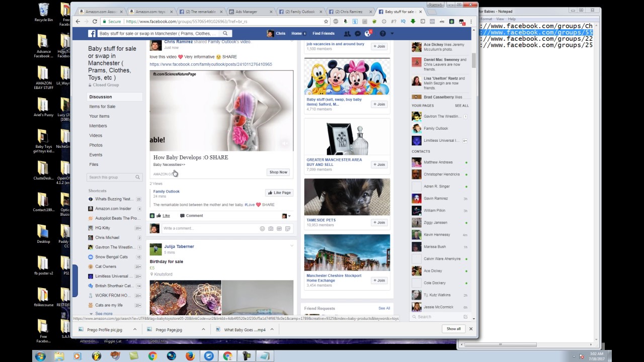This screenshot has height=362, width=644.
Task: Open the 'fb poster v2' desktop folder
Action: (x=44, y=265)
